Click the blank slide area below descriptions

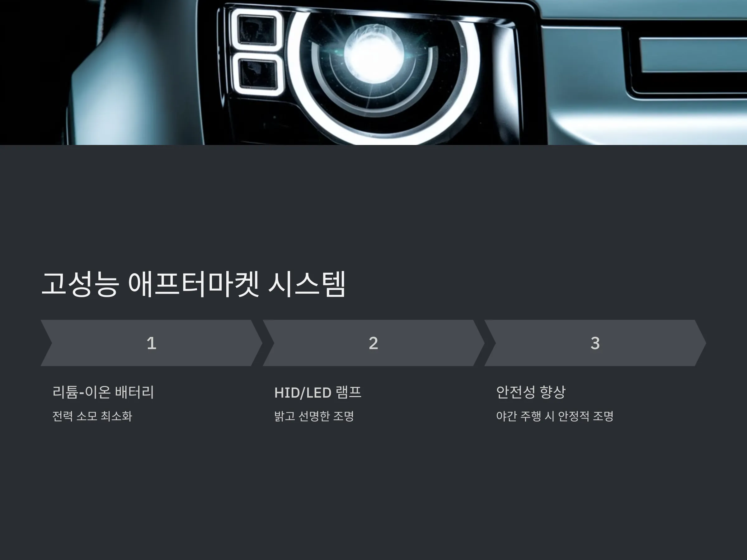click(x=374, y=489)
